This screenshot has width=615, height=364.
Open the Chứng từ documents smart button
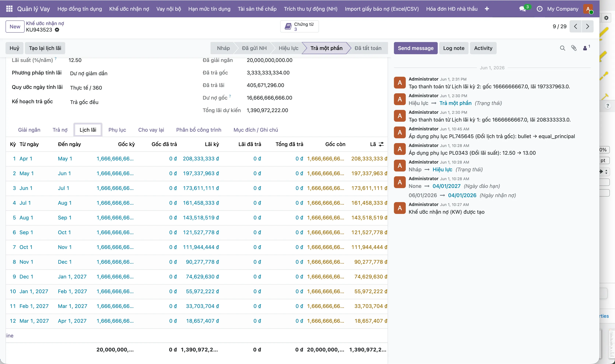pyautogui.click(x=299, y=26)
